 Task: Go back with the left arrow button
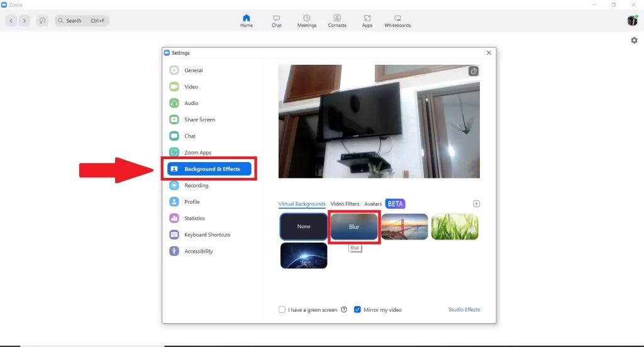11,21
